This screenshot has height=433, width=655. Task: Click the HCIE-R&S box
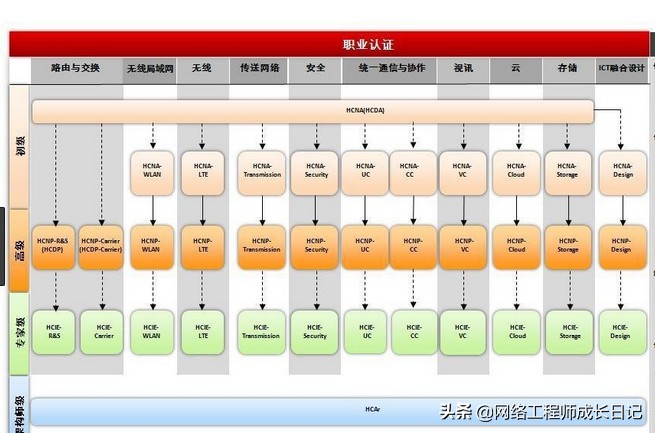click(x=53, y=332)
